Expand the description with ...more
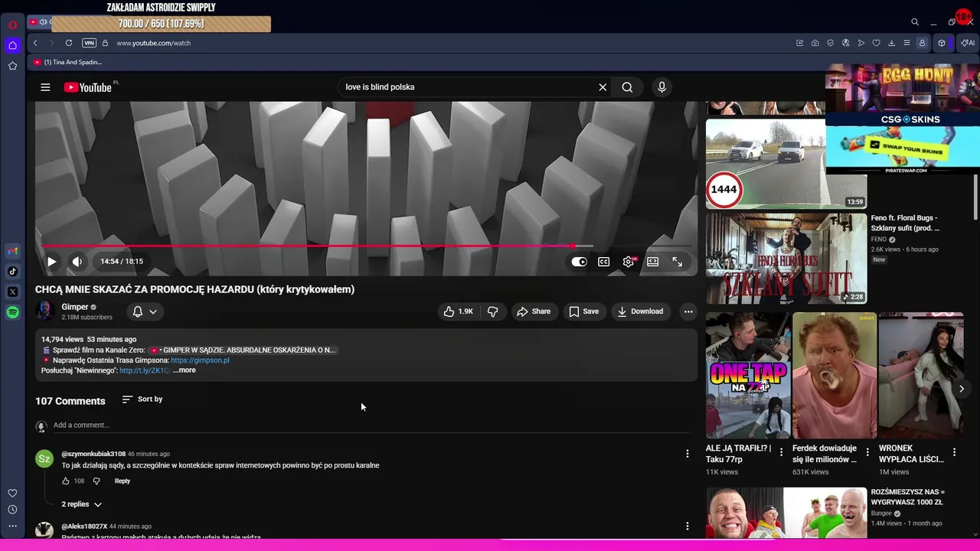This screenshot has height=551, width=980. [x=185, y=370]
